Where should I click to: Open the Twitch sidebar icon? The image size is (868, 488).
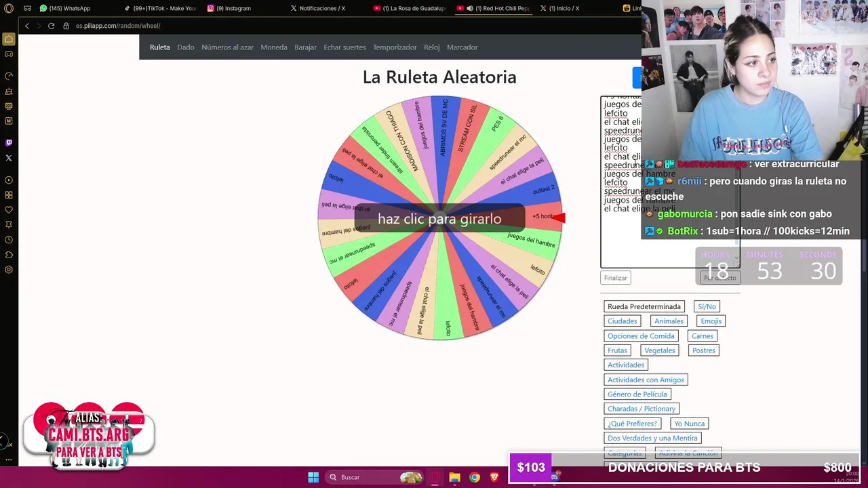click(x=9, y=143)
